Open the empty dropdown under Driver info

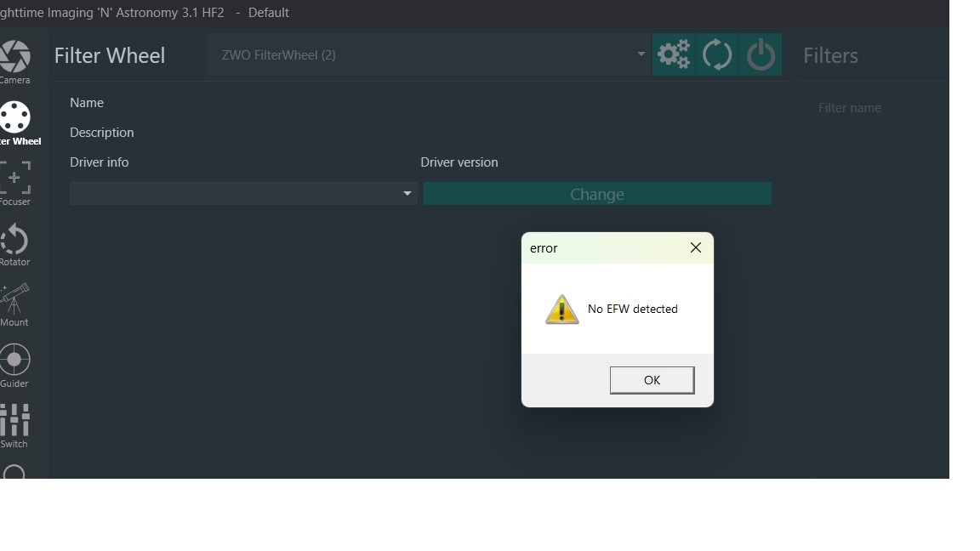click(243, 194)
